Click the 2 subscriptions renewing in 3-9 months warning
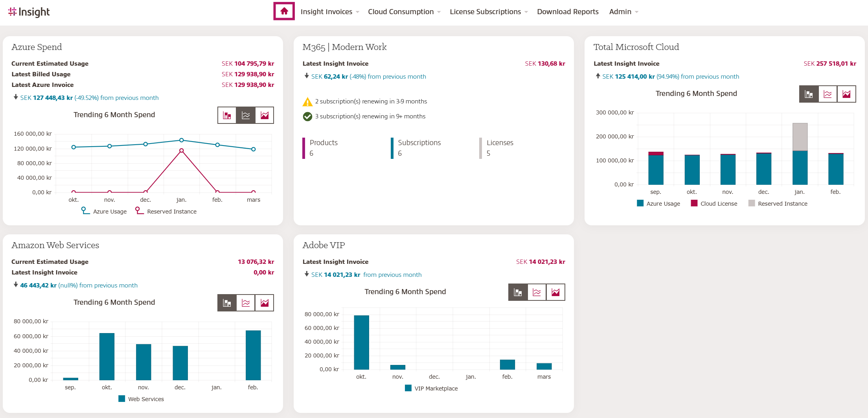Screen dimensions: 868x418 point(371,101)
